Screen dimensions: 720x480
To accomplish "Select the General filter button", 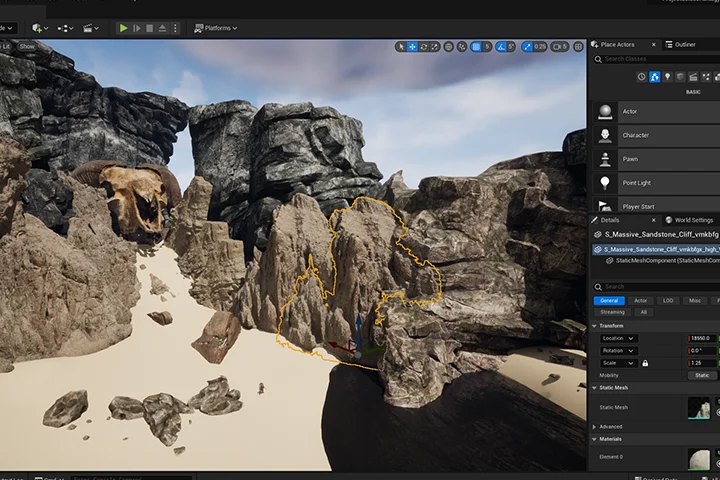I will (609, 300).
